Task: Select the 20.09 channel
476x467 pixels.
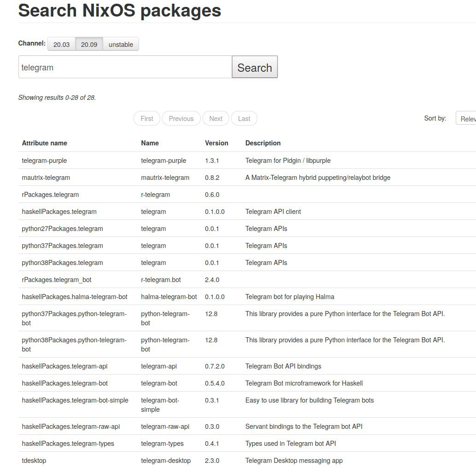Action: pos(89,44)
